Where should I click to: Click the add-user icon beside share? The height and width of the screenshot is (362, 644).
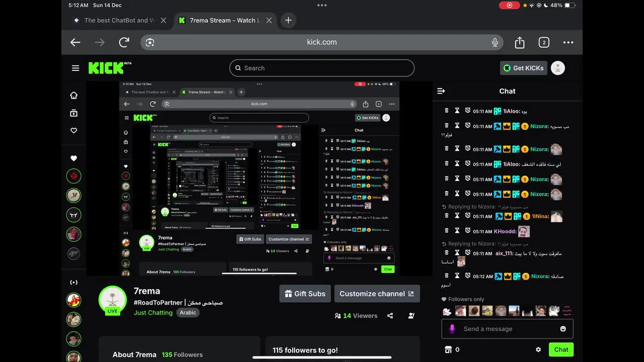click(x=412, y=316)
